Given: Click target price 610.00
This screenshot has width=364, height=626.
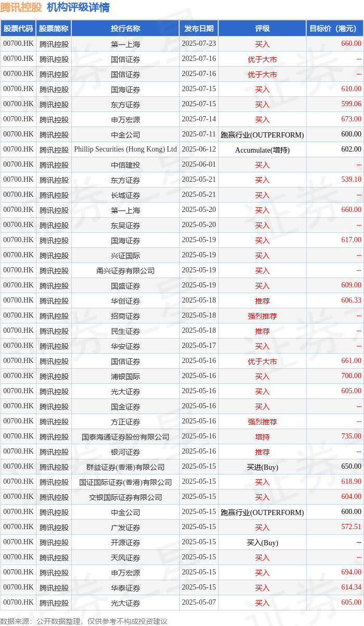Looking at the screenshot, I should tap(351, 89).
